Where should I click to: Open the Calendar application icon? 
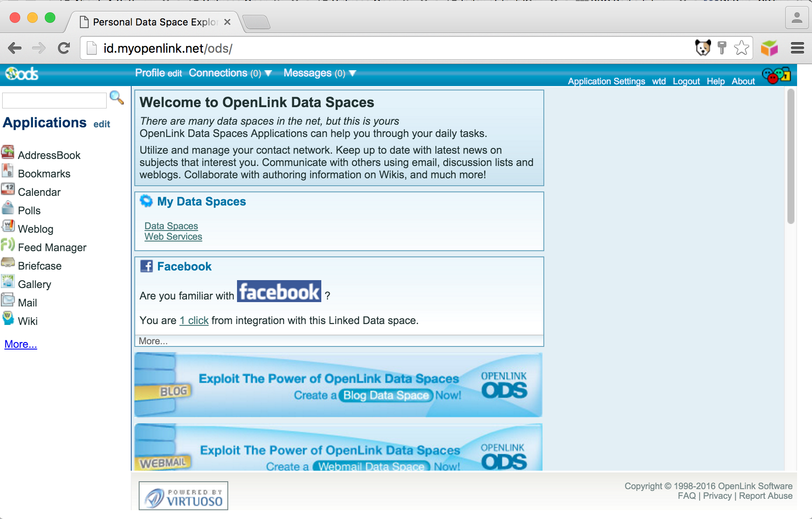(8, 190)
